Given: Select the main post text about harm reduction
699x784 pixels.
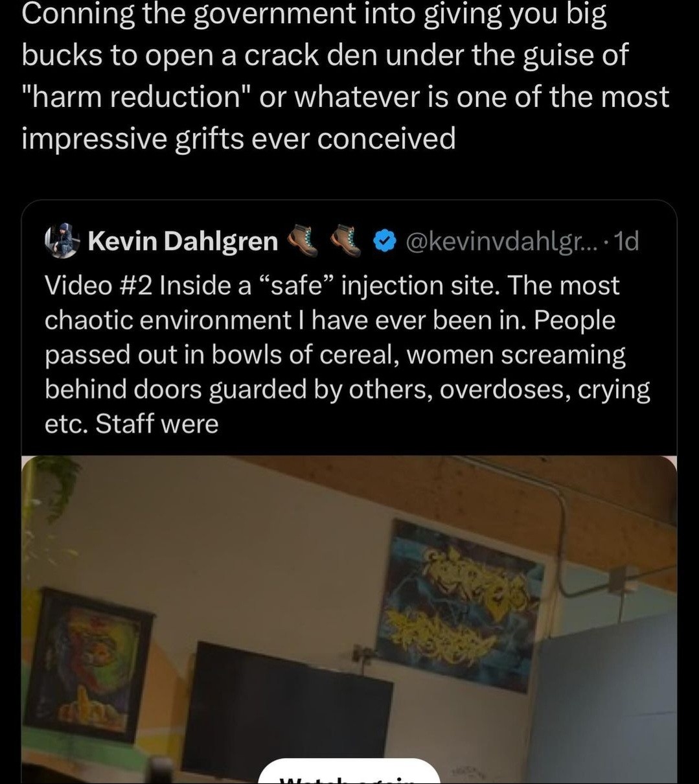Looking at the screenshot, I should coord(345,75).
